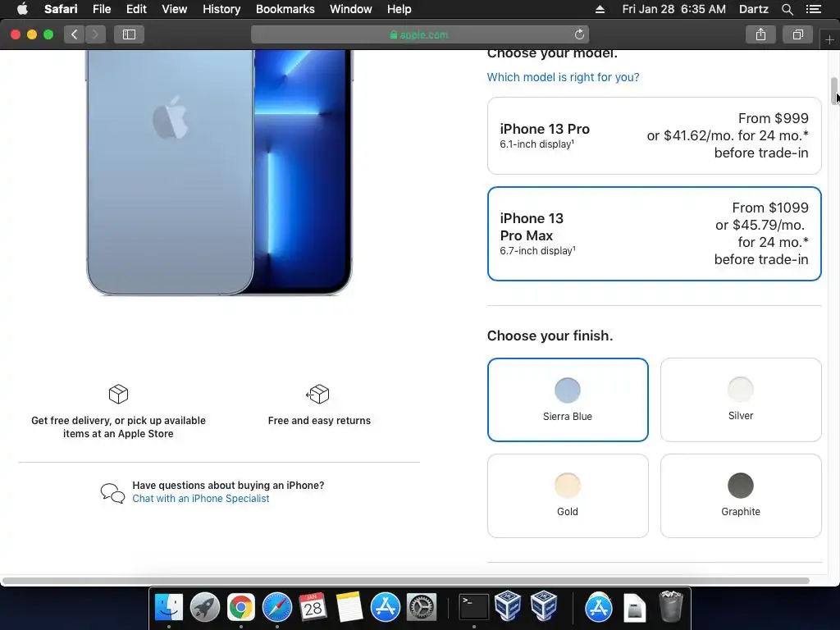840x630 pixels.
Task: Click the date and time in menu bar
Action: pyautogui.click(x=674, y=9)
